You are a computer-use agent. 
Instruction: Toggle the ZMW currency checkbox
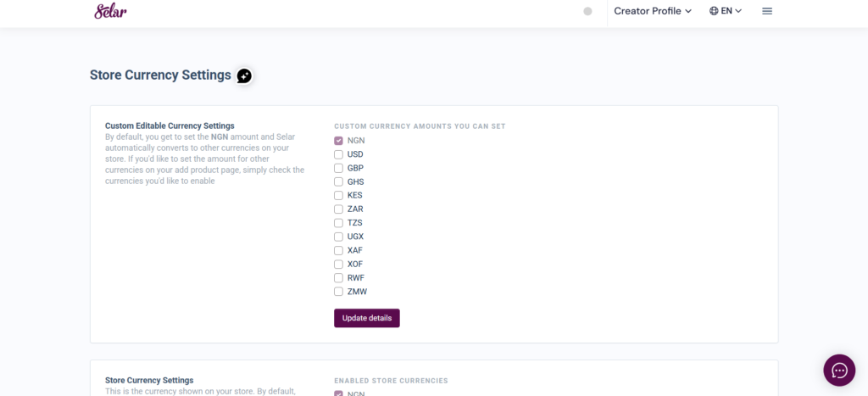click(x=338, y=291)
